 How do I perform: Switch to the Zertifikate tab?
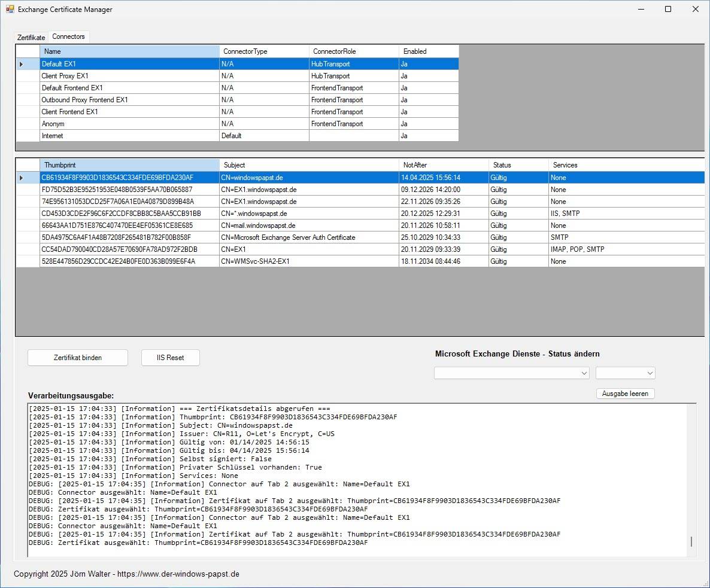click(x=31, y=38)
